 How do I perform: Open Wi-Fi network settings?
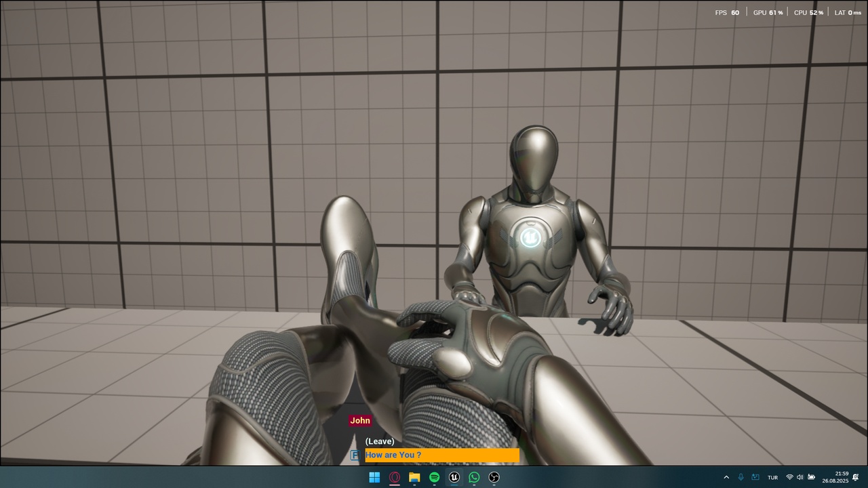[x=789, y=477]
